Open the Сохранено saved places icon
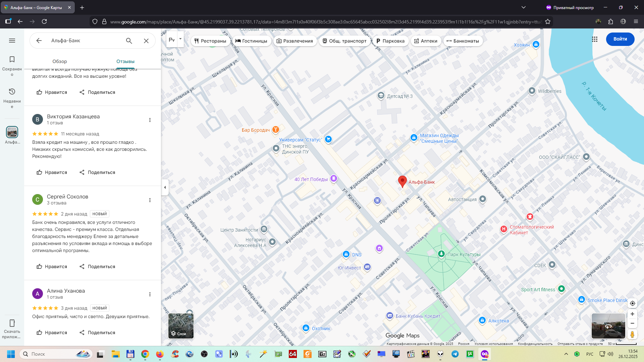This screenshot has height=362, width=644. pyautogui.click(x=12, y=60)
